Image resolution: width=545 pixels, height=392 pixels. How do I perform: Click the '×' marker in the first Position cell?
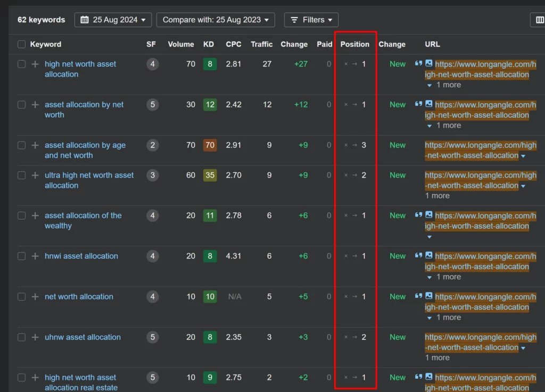(345, 64)
